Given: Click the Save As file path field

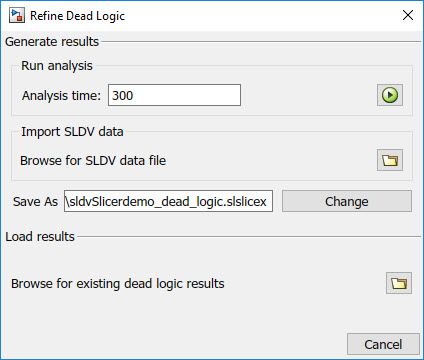Looking at the screenshot, I should 168,201.
